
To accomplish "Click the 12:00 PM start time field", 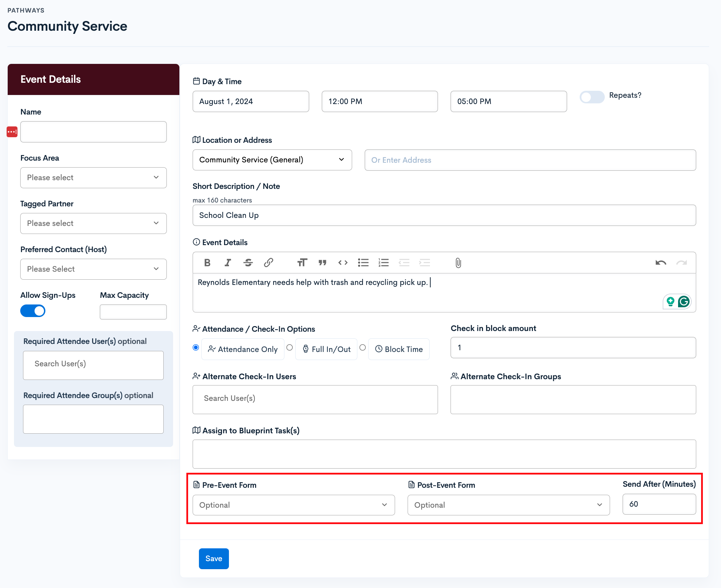I will click(x=380, y=101).
